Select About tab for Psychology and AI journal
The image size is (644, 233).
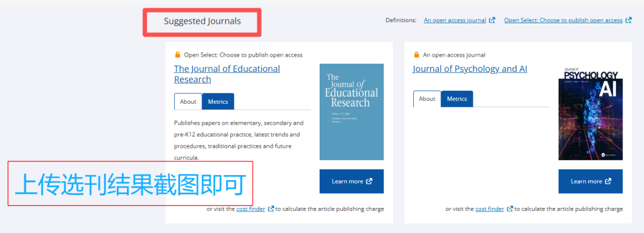point(427,99)
